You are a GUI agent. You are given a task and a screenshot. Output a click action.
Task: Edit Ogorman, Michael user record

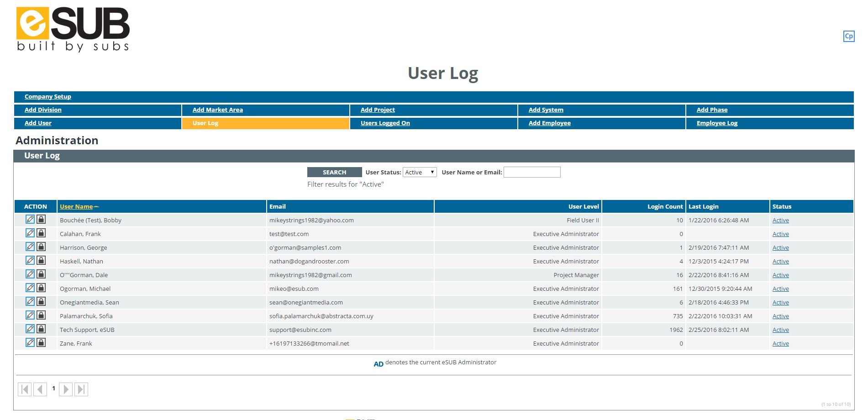click(30, 288)
